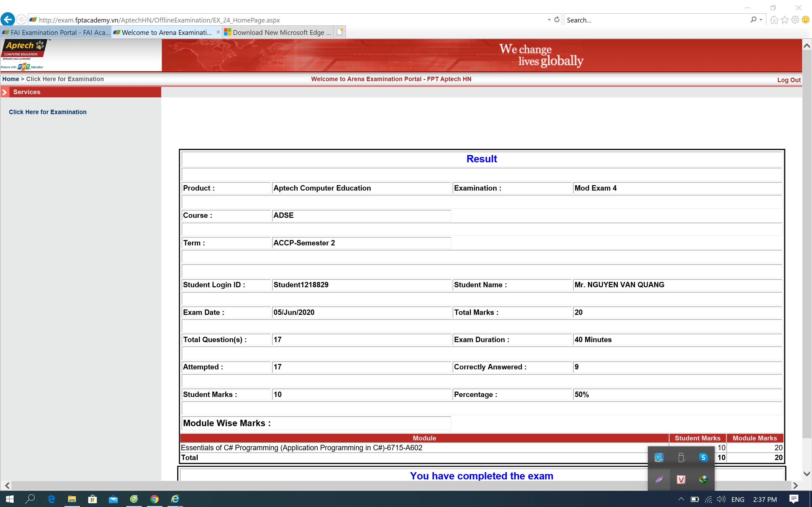
Task: Click the Result heading text
Action: (482, 159)
